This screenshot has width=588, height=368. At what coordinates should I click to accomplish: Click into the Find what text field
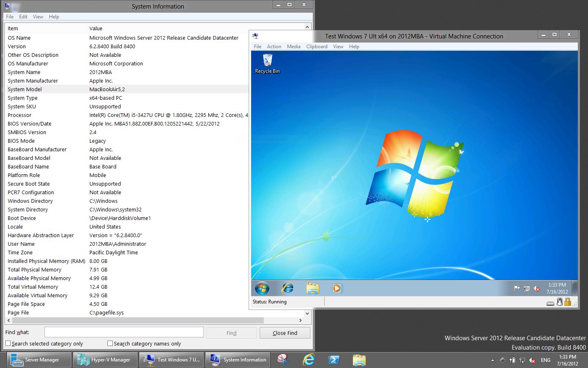(124, 332)
